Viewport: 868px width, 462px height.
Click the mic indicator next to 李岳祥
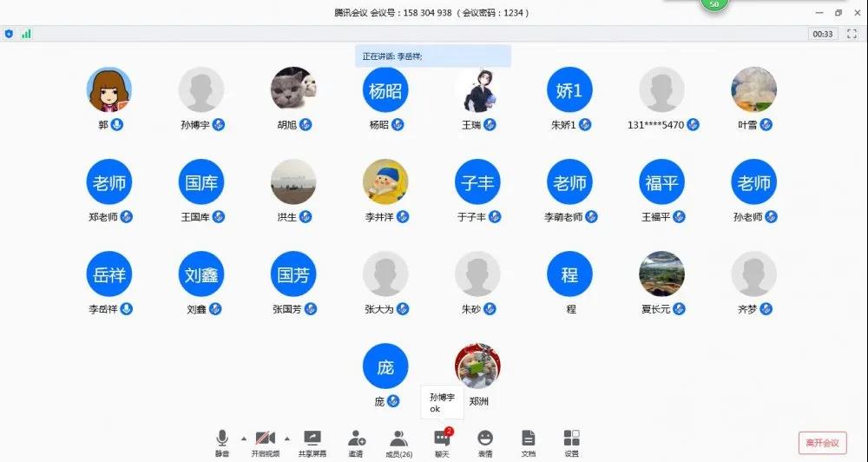[x=127, y=309]
